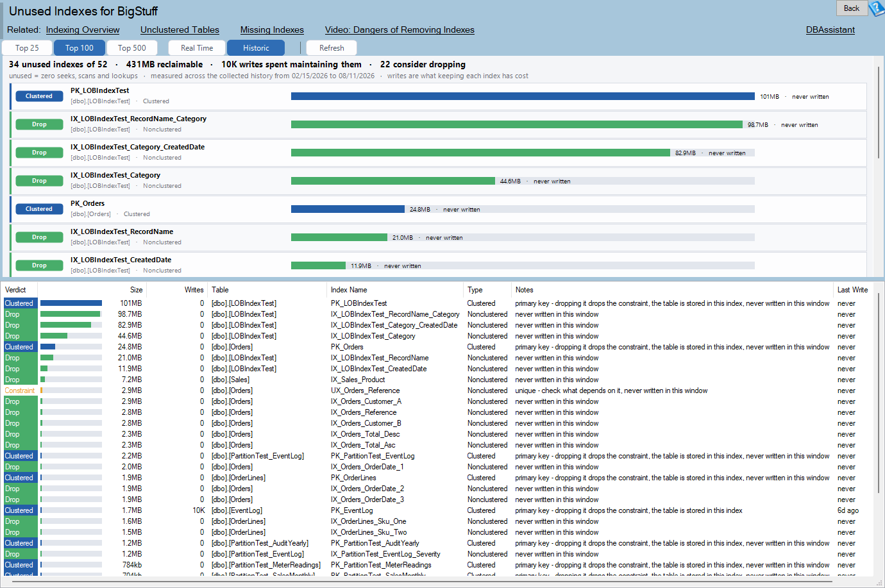The height and width of the screenshot is (588, 885).
Task: Click the 10K writes value for PK_EventLog
Action: click(x=198, y=510)
